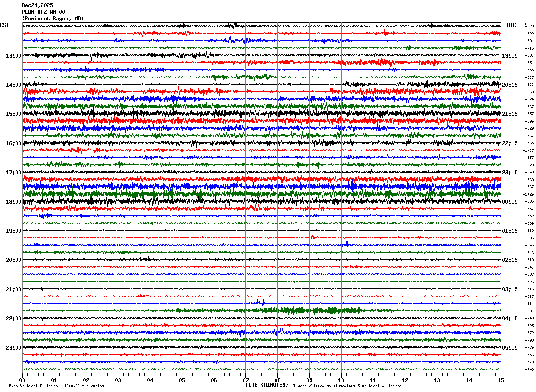
Task: Click the 03:15 UTC time label
Action: [x=510, y=289]
